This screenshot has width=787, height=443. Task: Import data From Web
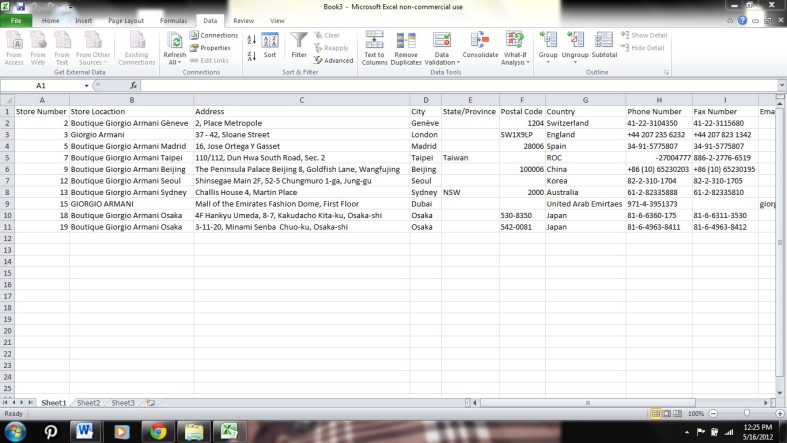[x=38, y=48]
